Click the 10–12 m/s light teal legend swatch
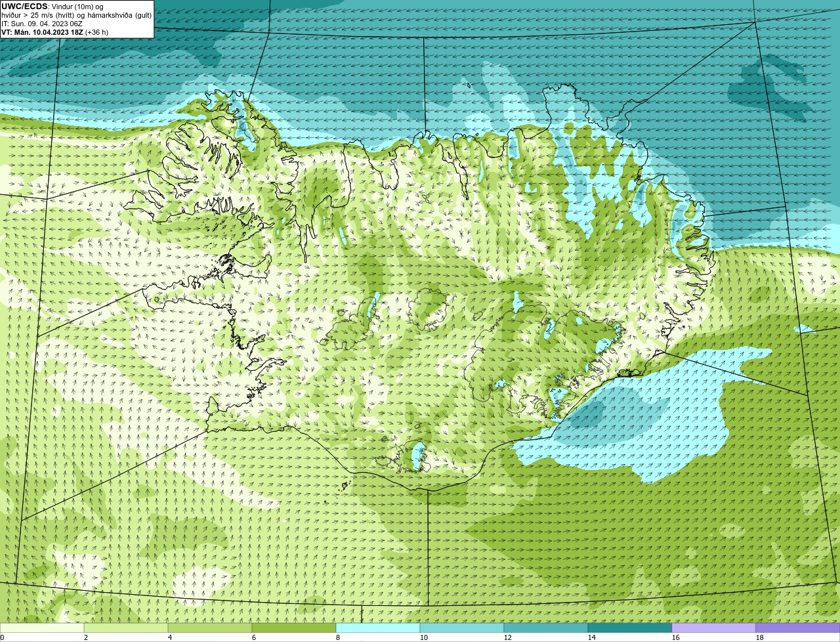This screenshot has height=642, width=840. click(x=462, y=628)
